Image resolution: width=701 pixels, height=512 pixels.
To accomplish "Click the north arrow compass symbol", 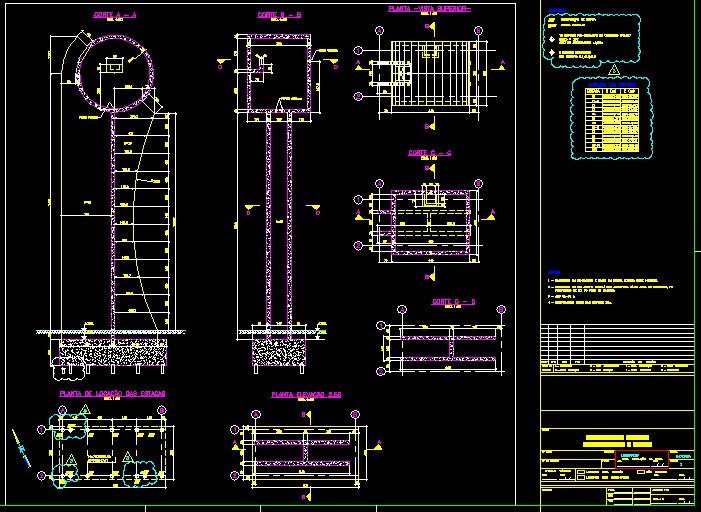I will pyautogui.click(x=20, y=443).
